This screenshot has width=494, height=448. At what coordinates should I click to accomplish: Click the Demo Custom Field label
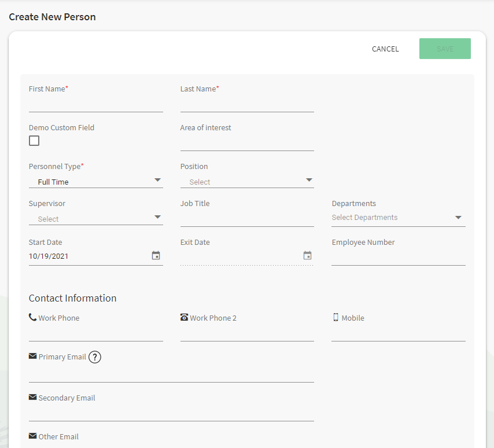coord(61,128)
